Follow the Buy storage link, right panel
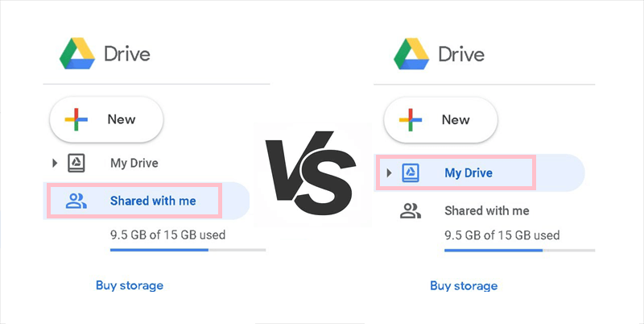Screen dimensions: 644x324 464,285
